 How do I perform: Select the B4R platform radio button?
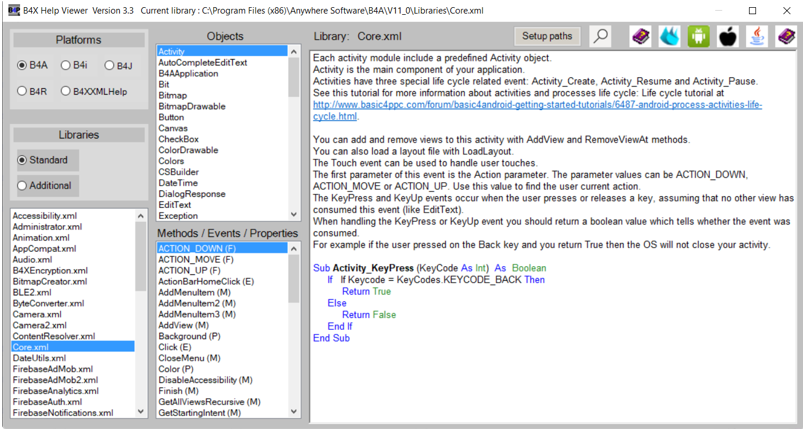[32, 91]
